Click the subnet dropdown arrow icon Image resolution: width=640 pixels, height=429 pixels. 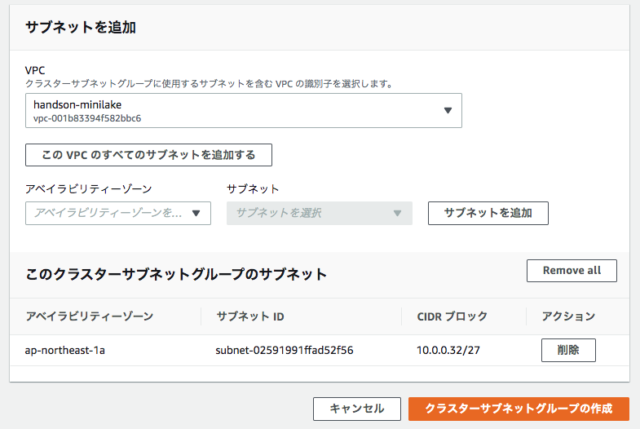pos(397,213)
